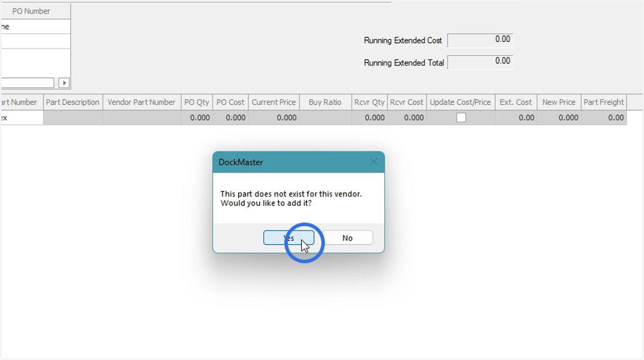Click the Ext. Cost column header
Screen dimensions: 644x360
coord(516,102)
